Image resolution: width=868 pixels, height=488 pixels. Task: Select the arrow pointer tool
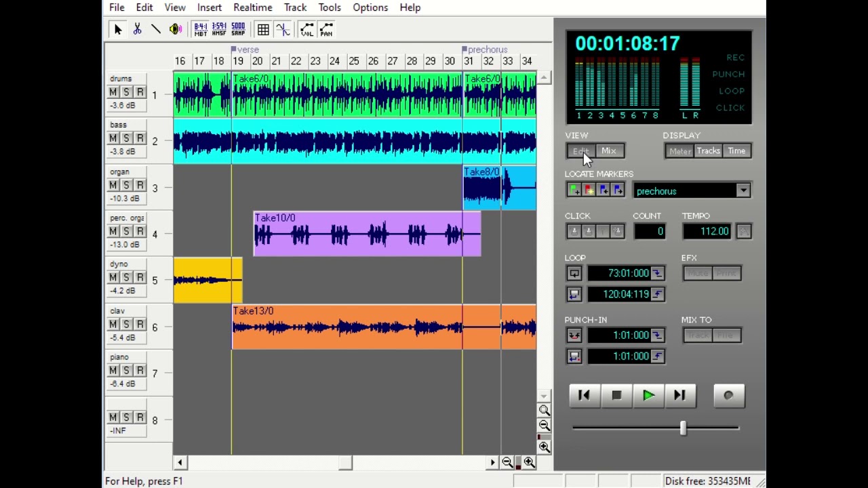[x=118, y=29]
